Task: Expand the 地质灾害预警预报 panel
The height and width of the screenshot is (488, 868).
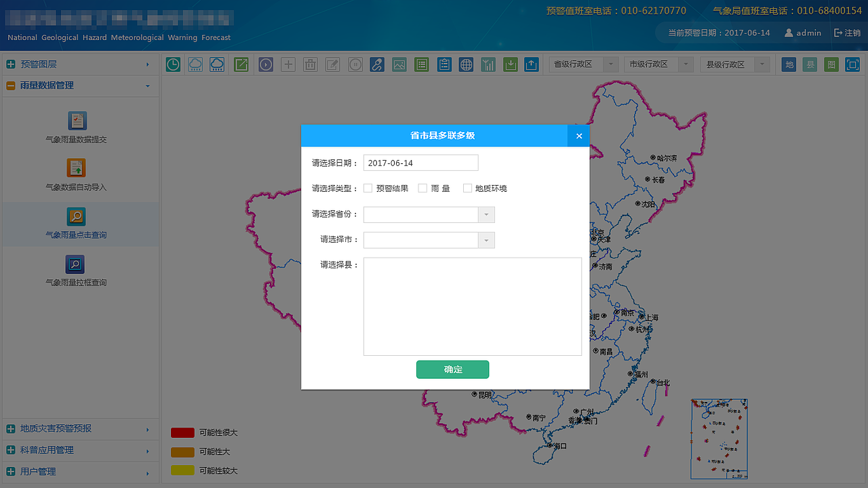Action: click(x=80, y=428)
